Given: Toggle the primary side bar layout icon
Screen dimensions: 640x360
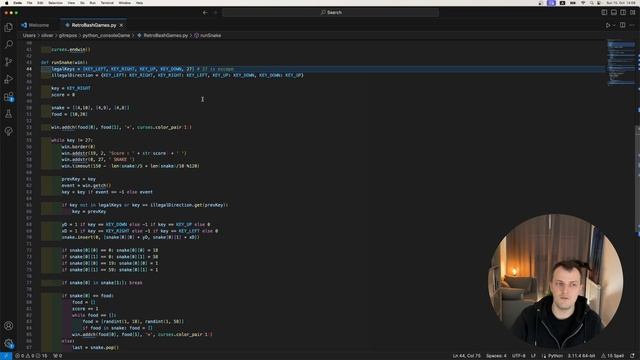Looking at the screenshot, I should 604,13.
